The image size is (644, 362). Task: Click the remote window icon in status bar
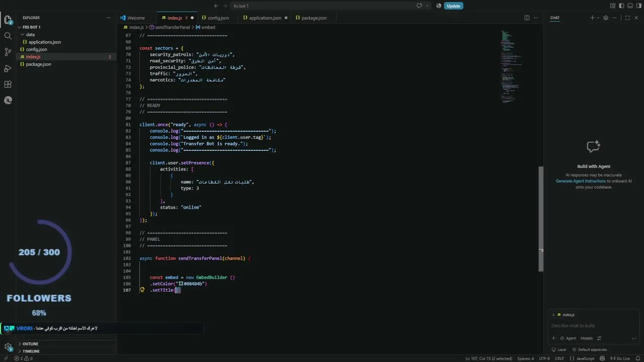pos(6,358)
